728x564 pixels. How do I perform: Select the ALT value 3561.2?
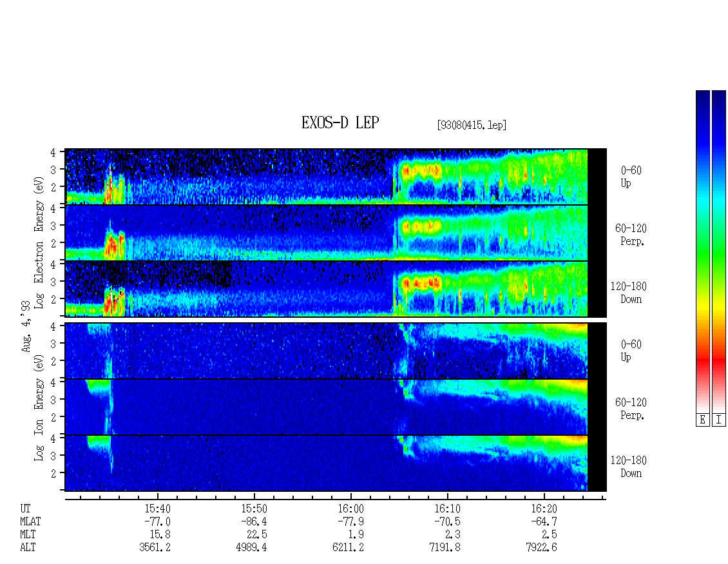155,548
